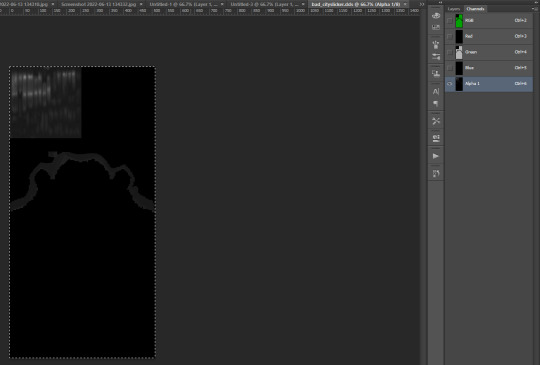Screen dimensions: 540x365
Task: Open the History panel icon
Action: click(436, 173)
